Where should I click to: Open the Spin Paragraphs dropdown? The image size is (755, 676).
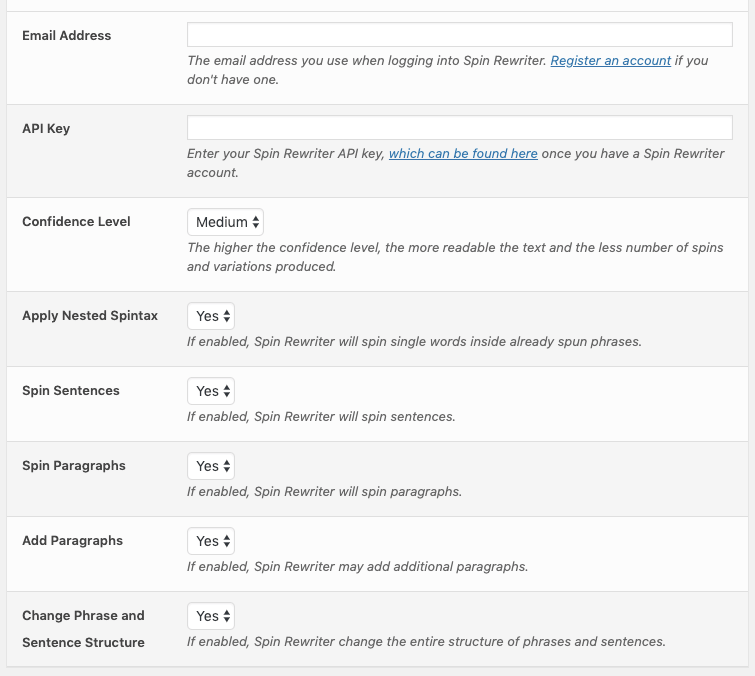(211, 466)
